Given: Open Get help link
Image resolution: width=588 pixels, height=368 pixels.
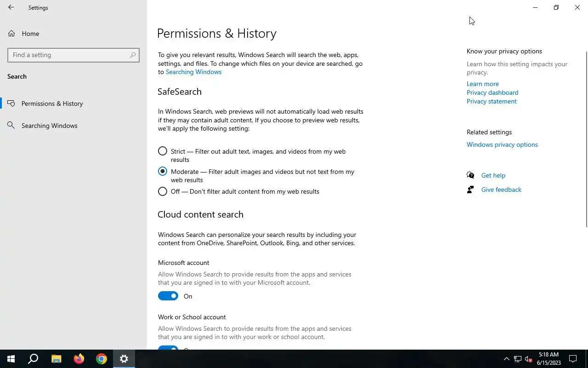Looking at the screenshot, I should pos(493,175).
